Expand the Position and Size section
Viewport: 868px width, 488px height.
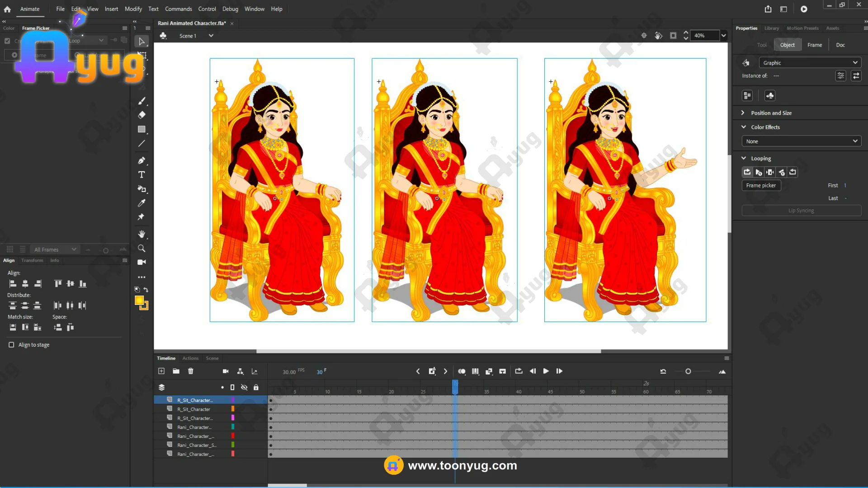pos(771,113)
